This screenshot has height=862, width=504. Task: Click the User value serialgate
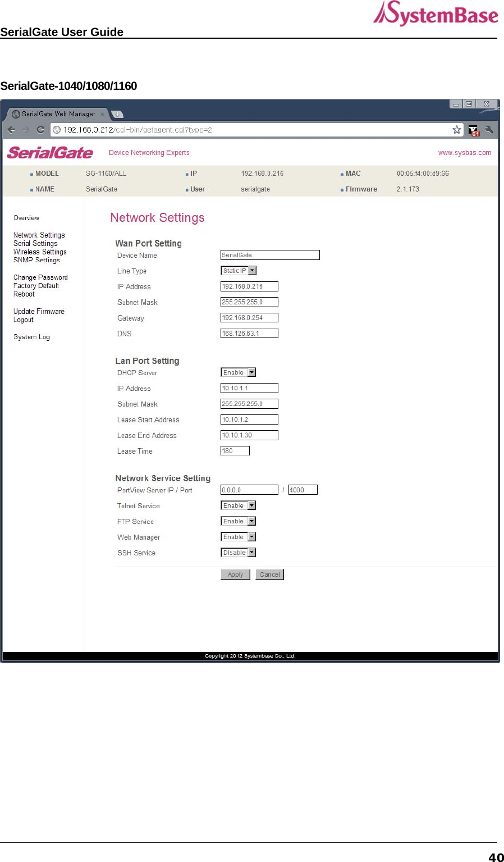[255, 189]
